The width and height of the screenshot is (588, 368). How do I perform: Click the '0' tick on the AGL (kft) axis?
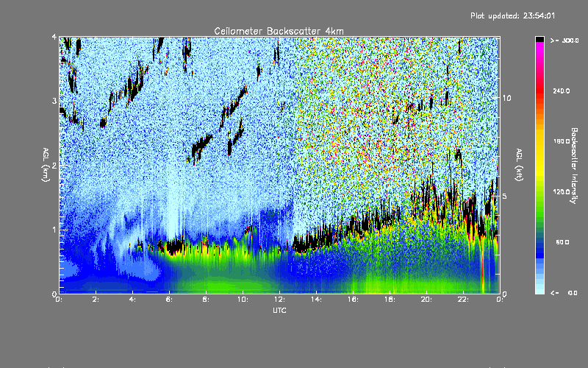coord(505,294)
